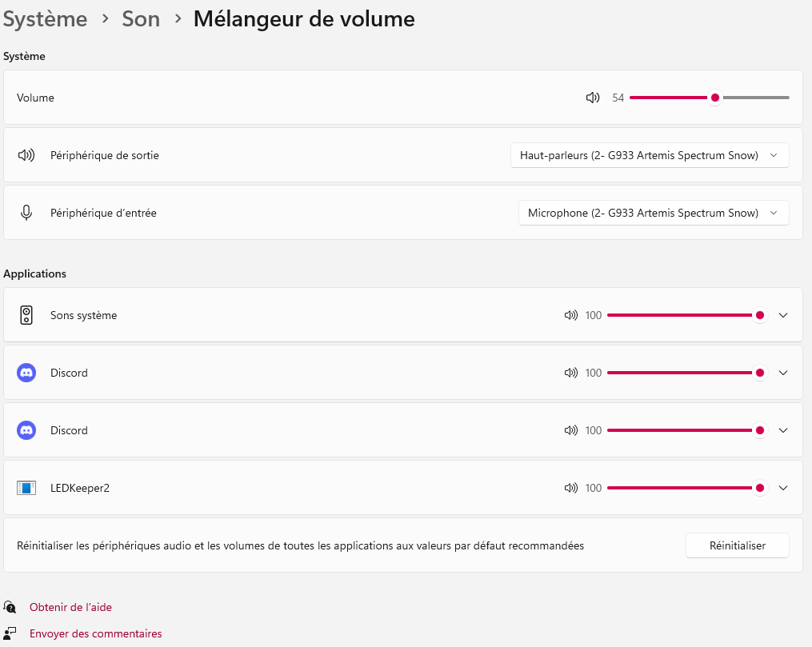Mute the second Discord entry's speaker icon
Screen dimensions: 812x647
click(570, 430)
